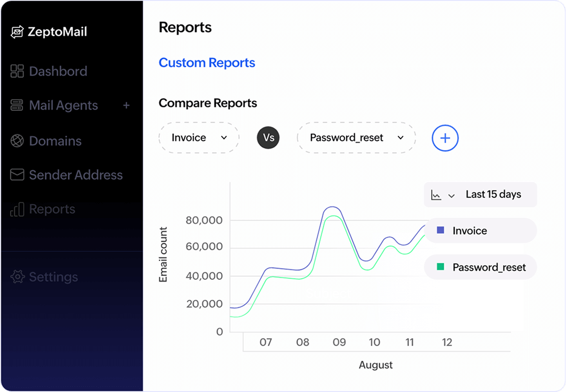
Task: Click the 0 axis label
Action: coord(219,332)
